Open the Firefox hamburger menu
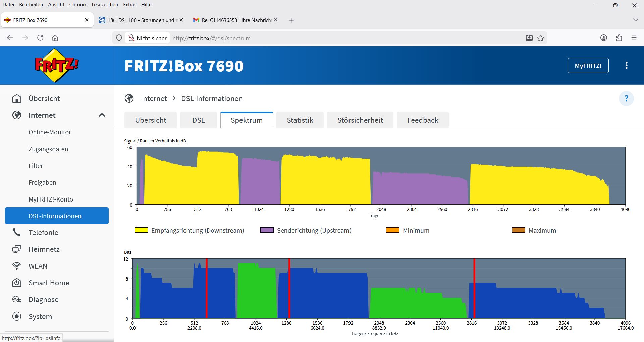 [x=634, y=38]
